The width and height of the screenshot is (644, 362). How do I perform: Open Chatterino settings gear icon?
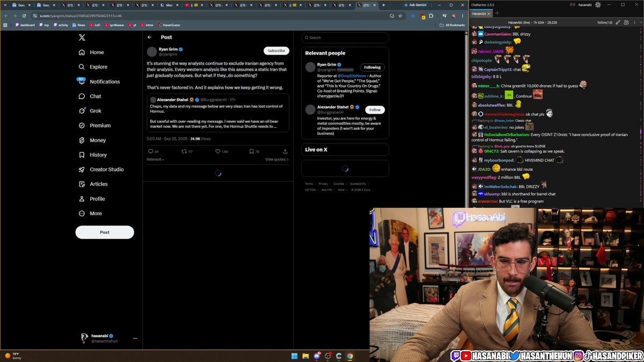pyautogui.click(x=598, y=4)
